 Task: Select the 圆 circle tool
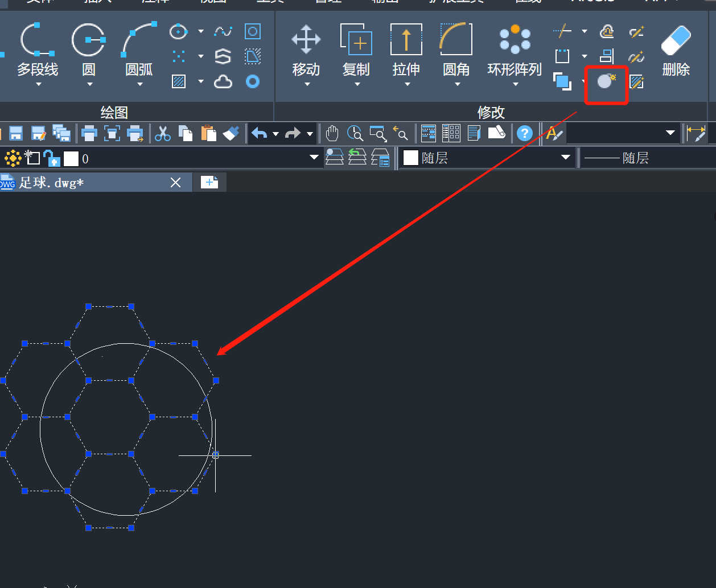click(89, 50)
